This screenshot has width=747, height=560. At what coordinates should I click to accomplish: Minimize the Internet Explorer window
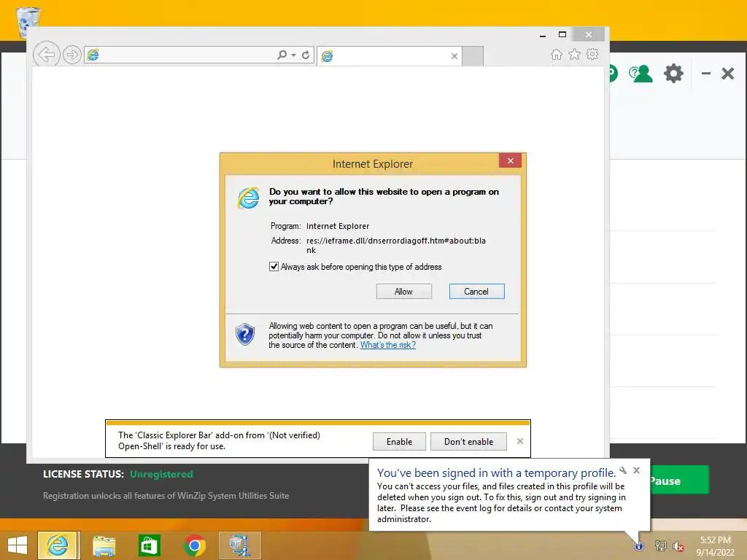(543, 35)
